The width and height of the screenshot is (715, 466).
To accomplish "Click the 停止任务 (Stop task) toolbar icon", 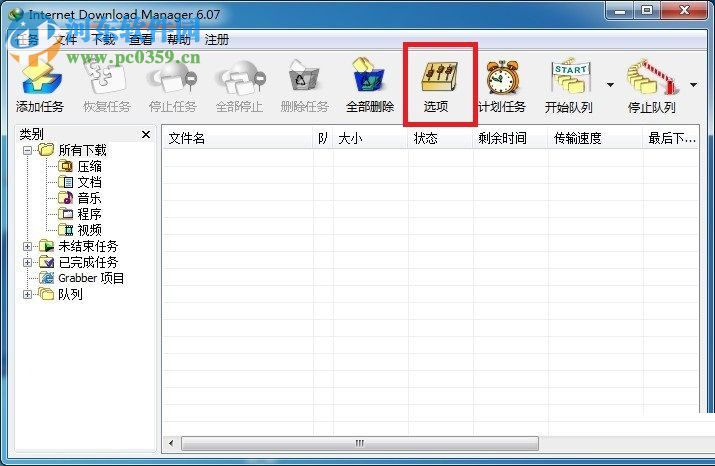I will point(172,85).
